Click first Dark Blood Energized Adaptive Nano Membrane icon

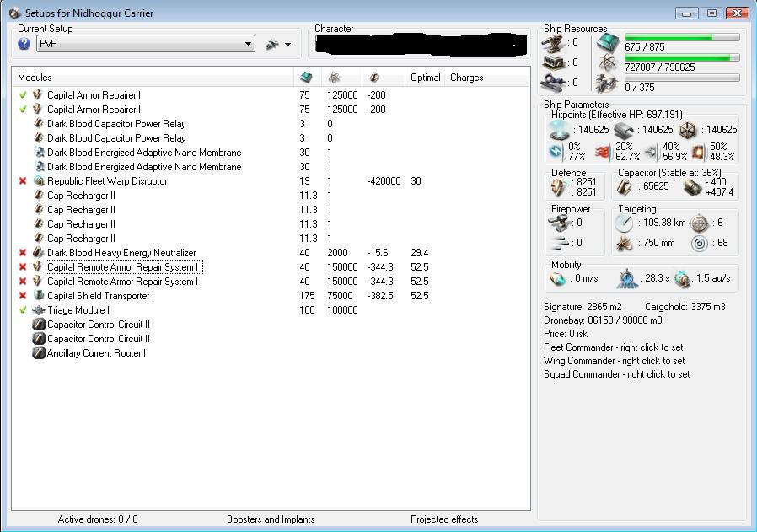[39, 153]
